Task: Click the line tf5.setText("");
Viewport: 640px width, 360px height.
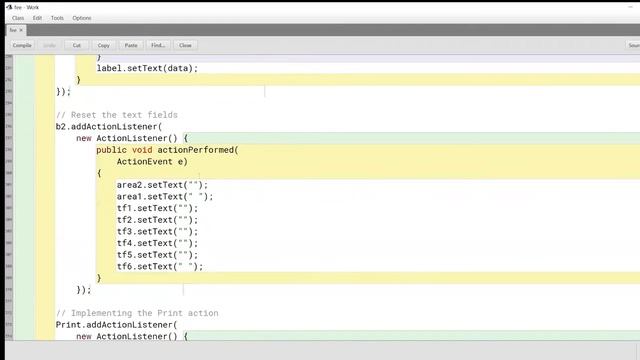Action: [x=157, y=255]
